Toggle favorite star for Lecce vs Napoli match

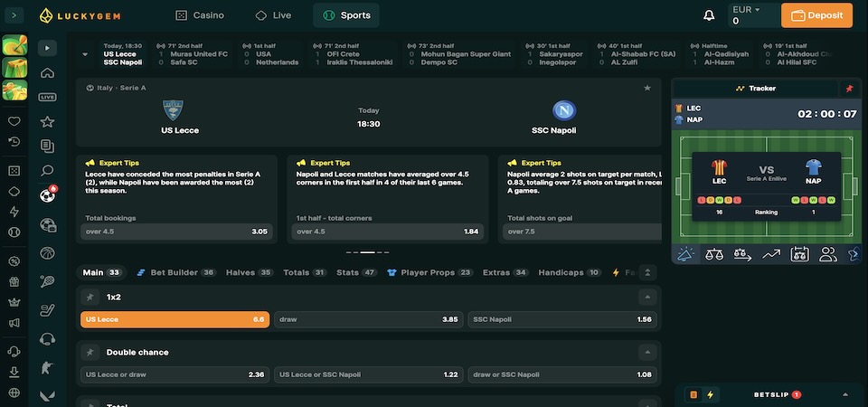pos(647,88)
